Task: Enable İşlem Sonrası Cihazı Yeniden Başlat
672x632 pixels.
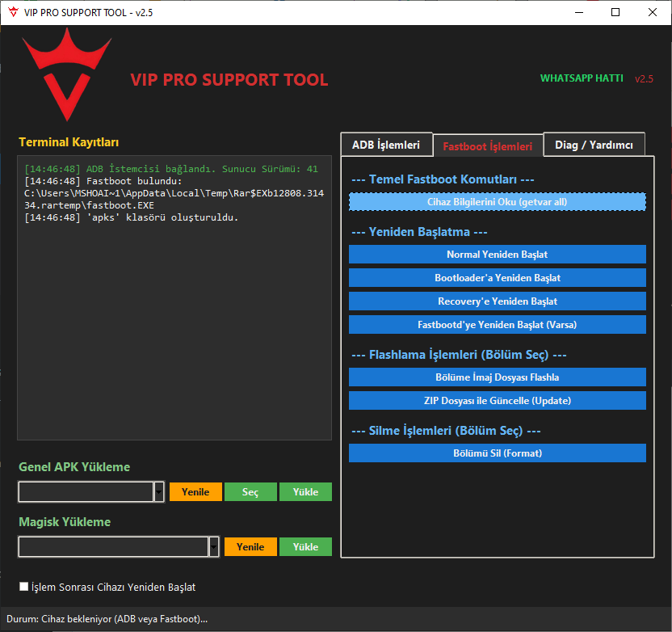Action: coord(23,586)
